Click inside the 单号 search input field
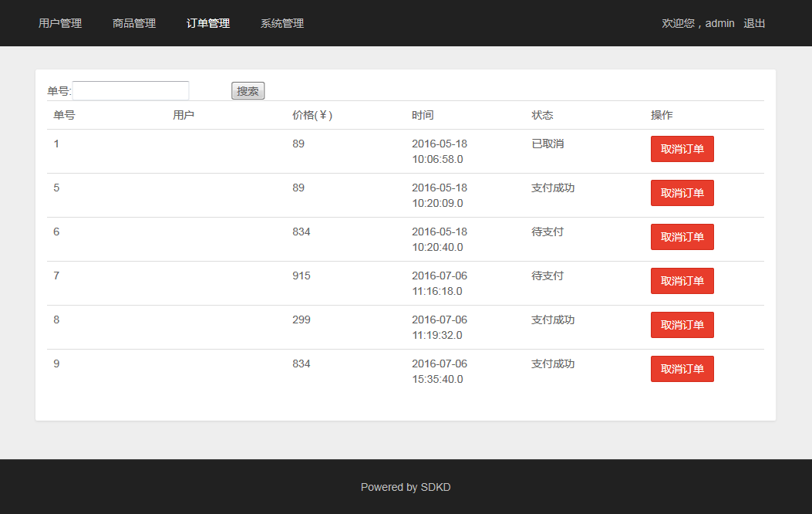 coord(130,90)
